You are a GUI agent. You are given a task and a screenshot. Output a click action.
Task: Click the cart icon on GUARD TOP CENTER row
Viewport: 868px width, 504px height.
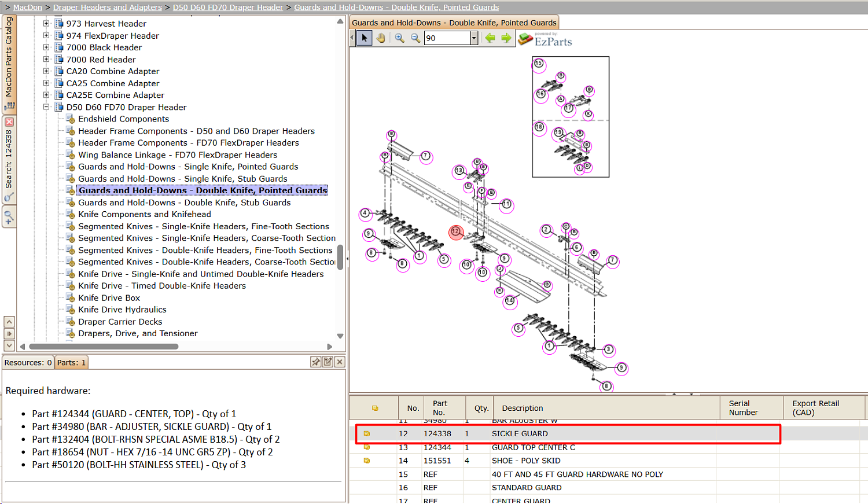(x=366, y=447)
